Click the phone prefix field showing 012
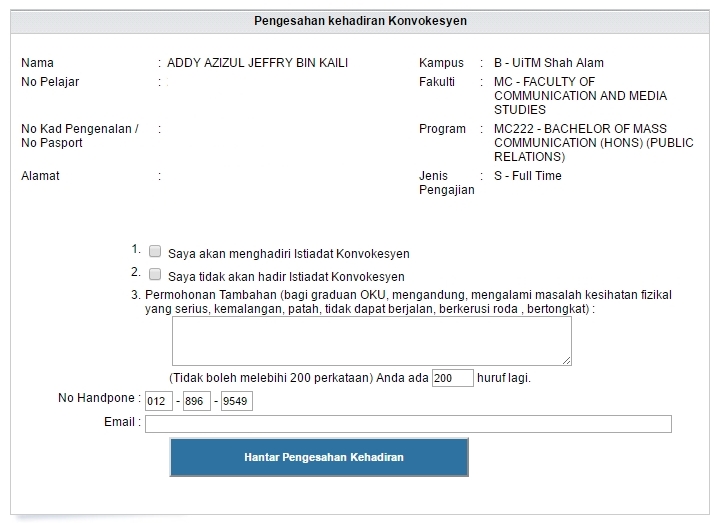Screen dimensions: 718x523 coord(158,401)
